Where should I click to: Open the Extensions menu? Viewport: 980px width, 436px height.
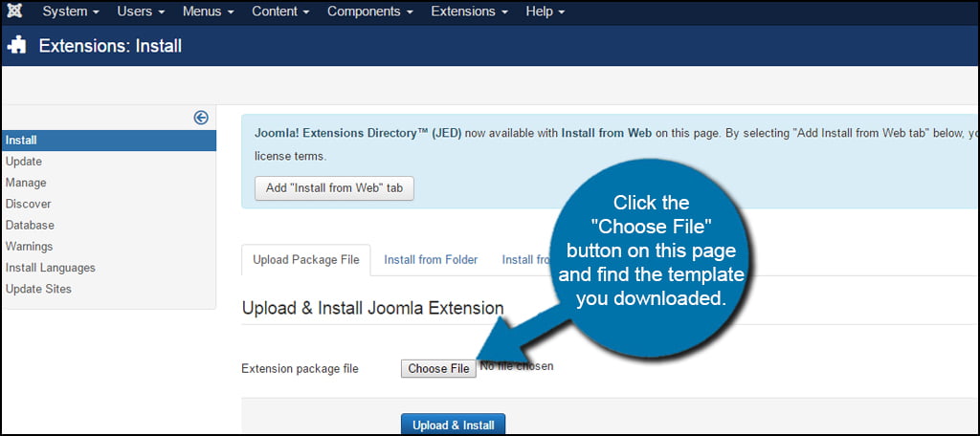tap(469, 11)
